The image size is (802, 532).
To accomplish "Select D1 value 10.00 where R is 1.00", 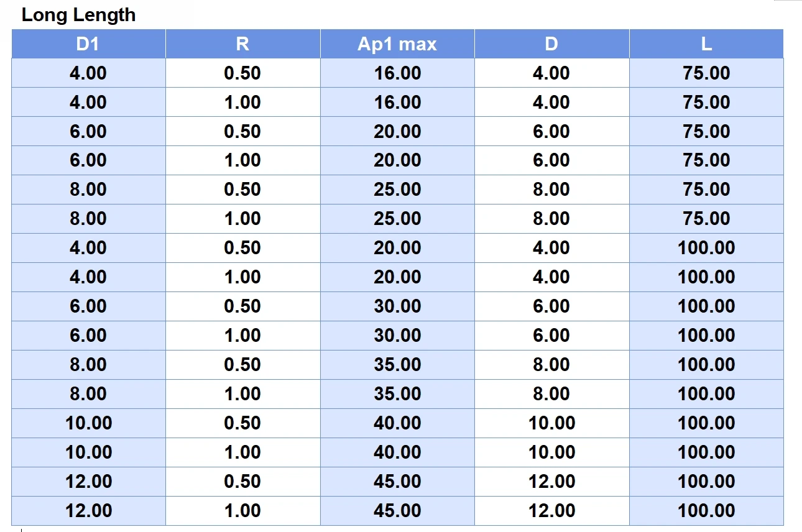I will pyautogui.click(x=88, y=452).
